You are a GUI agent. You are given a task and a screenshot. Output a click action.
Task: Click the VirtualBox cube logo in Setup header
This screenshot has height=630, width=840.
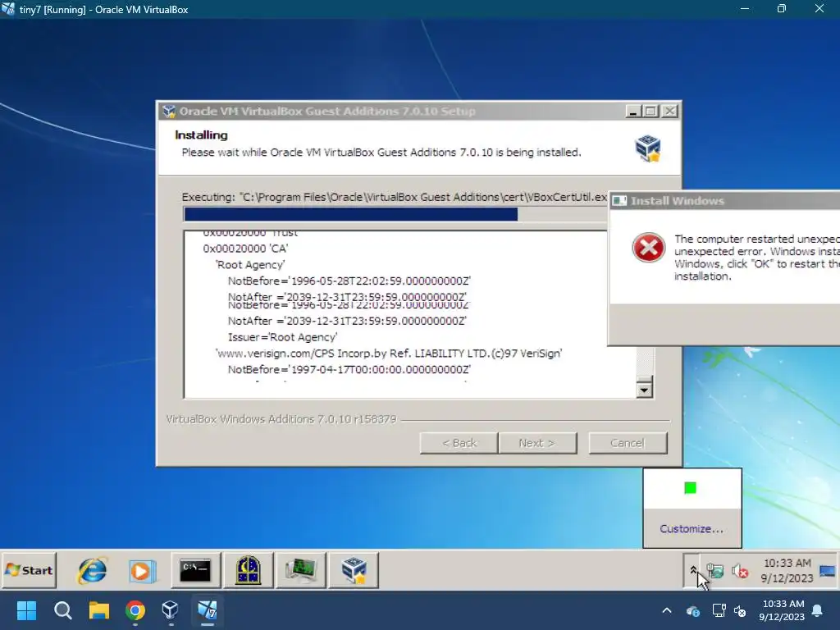pyautogui.click(x=648, y=148)
